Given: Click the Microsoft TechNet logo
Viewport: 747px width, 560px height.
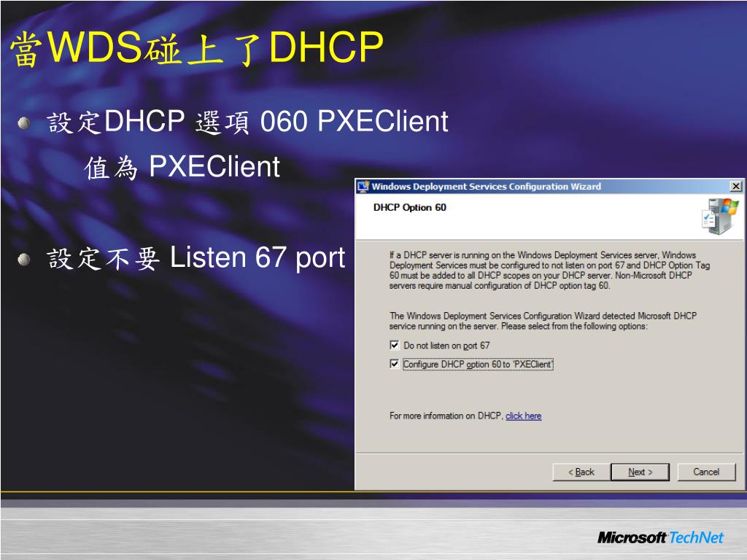Looking at the screenshot, I should coord(660,537).
